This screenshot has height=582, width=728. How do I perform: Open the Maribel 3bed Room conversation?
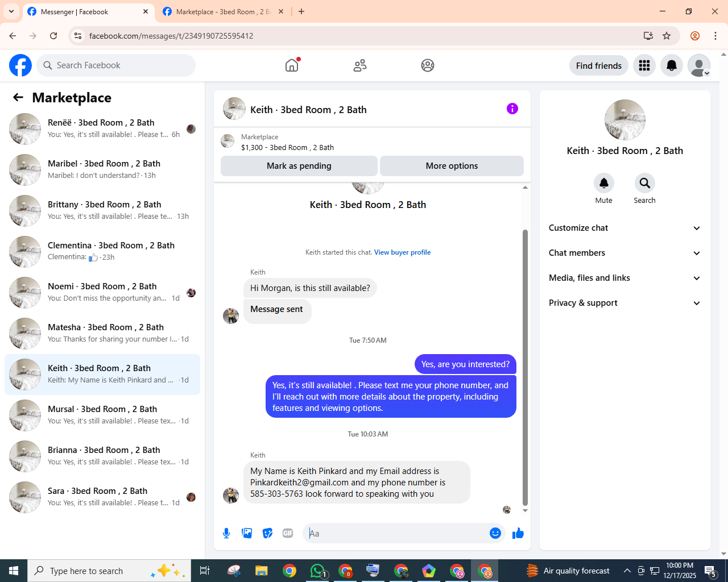click(102, 170)
